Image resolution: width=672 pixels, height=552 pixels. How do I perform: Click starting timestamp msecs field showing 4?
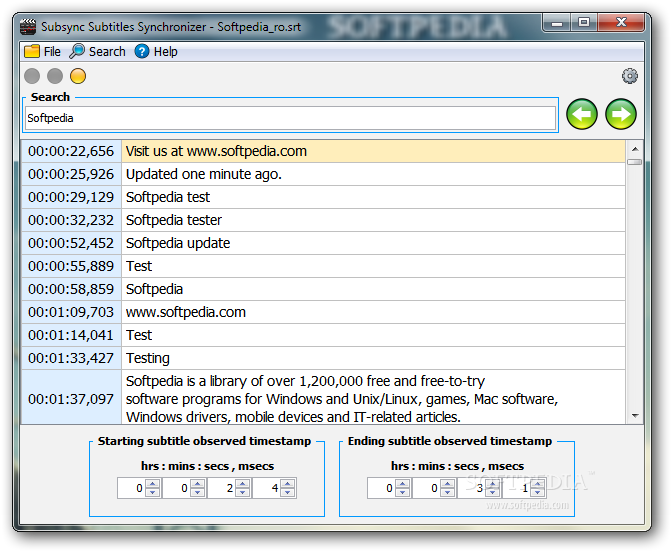pyautogui.click(x=267, y=488)
